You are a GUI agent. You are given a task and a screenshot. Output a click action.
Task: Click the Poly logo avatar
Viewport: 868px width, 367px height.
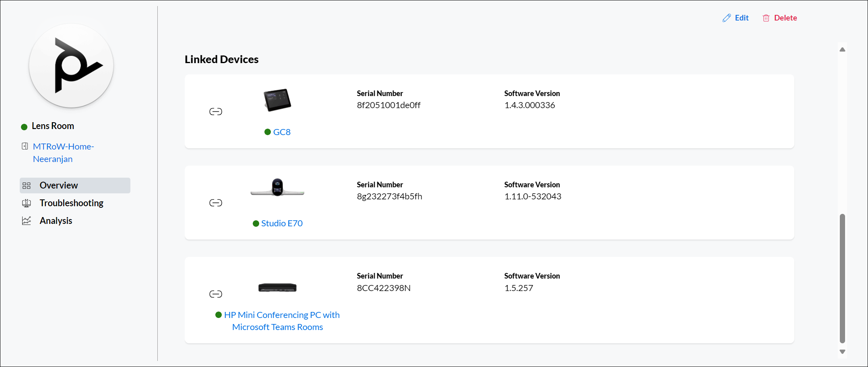71,66
